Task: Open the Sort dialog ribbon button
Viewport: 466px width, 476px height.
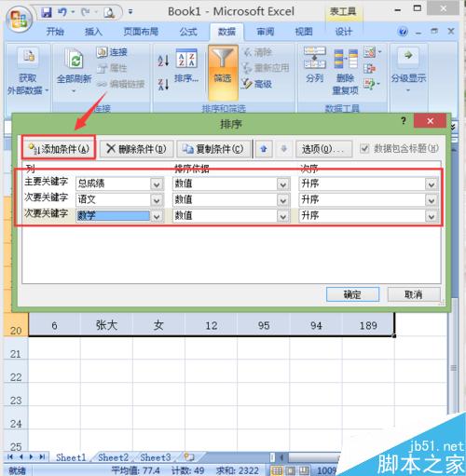Action: [186, 67]
